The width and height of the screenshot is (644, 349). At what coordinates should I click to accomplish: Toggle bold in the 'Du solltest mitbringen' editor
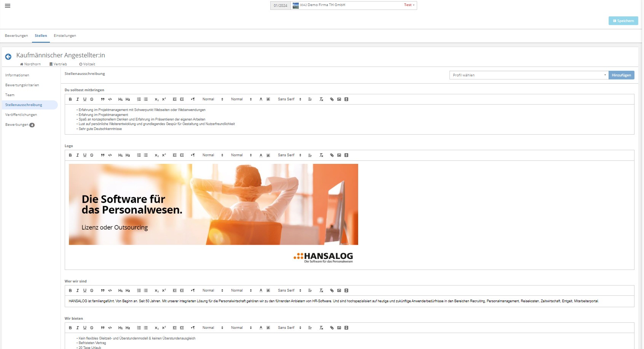tap(70, 99)
